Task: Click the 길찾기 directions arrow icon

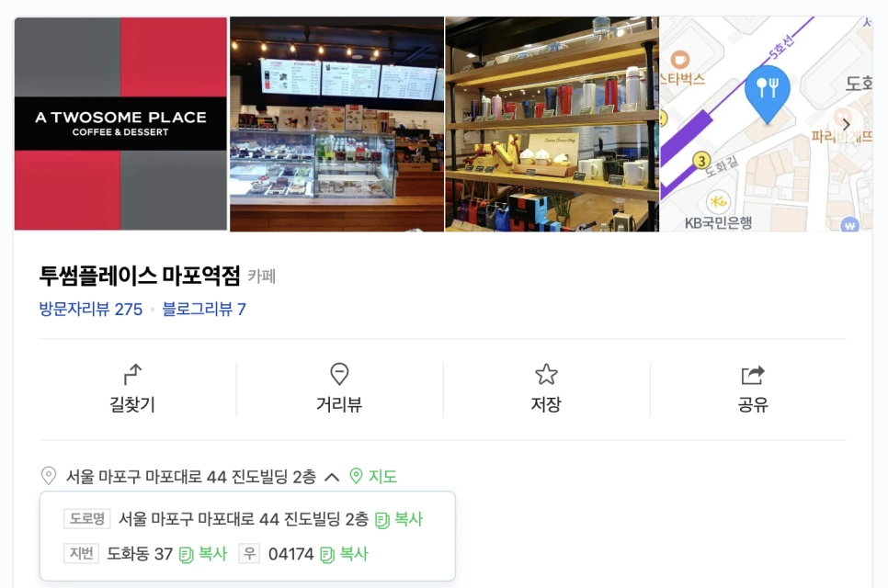Action: (132, 374)
